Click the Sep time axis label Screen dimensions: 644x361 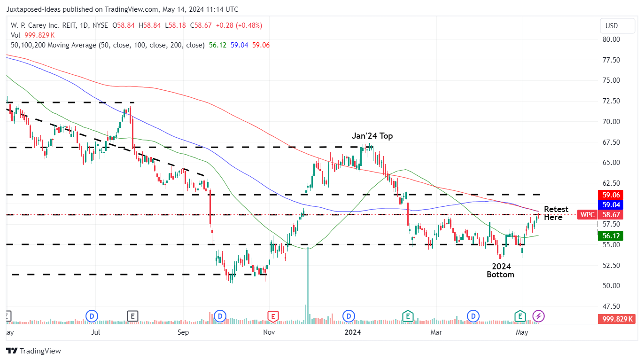[x=183, y=332]
